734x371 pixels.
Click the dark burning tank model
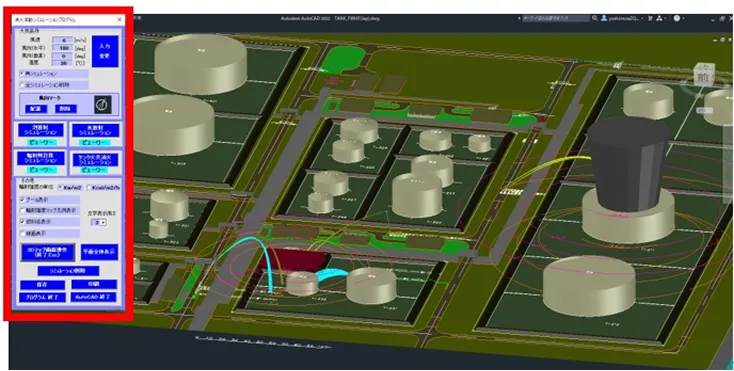tap(628, 163)
